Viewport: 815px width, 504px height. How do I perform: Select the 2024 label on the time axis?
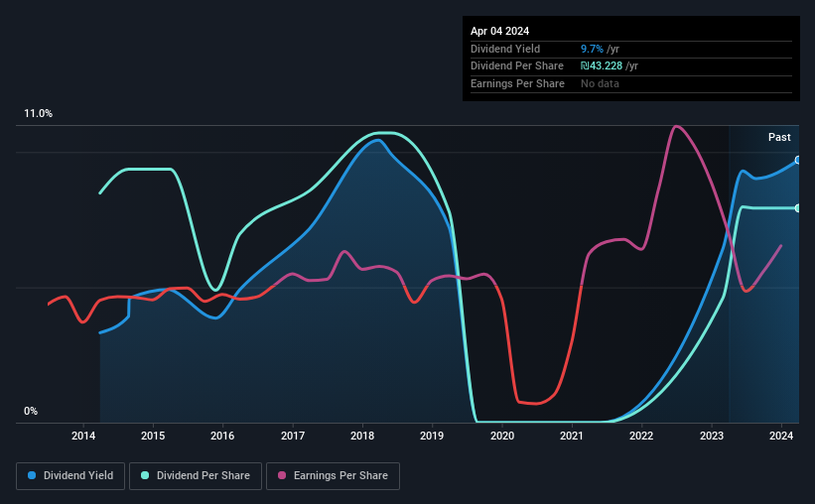click(781, 436)
